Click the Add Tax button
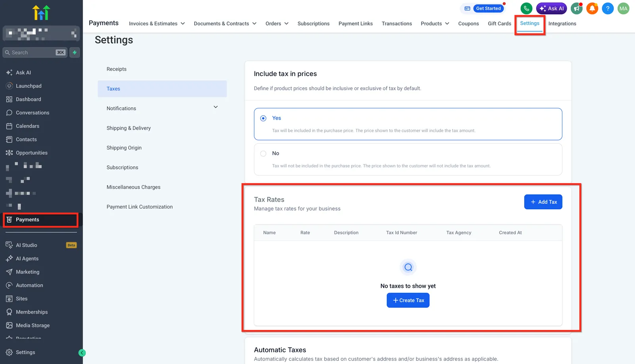Viewport: 635px width, 364px height. (x=543, y=202)
